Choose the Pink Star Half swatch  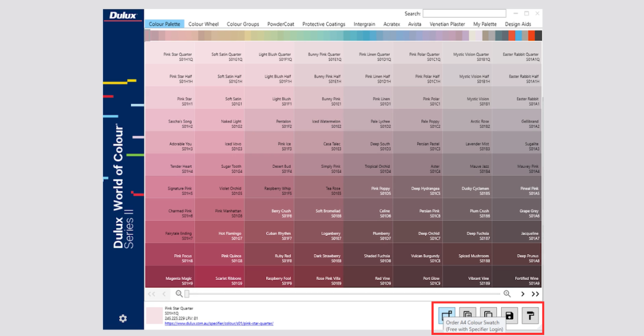point(170,75)
